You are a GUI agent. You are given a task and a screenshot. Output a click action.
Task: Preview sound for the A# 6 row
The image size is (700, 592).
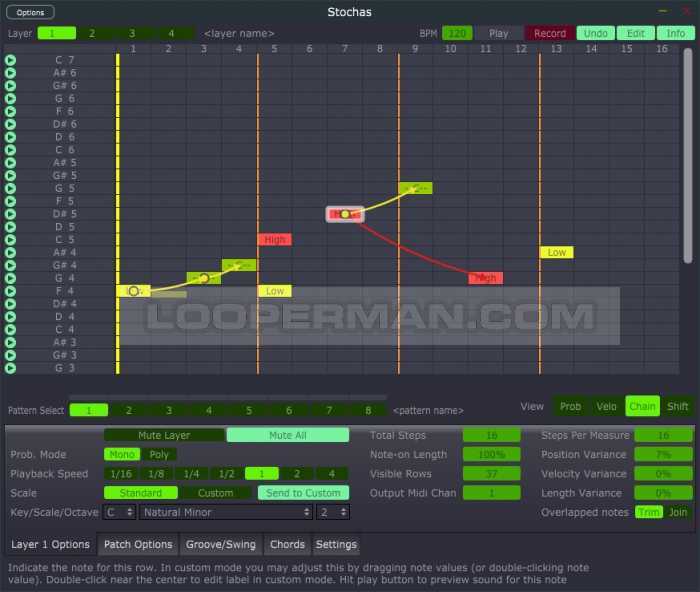[10, 73]
